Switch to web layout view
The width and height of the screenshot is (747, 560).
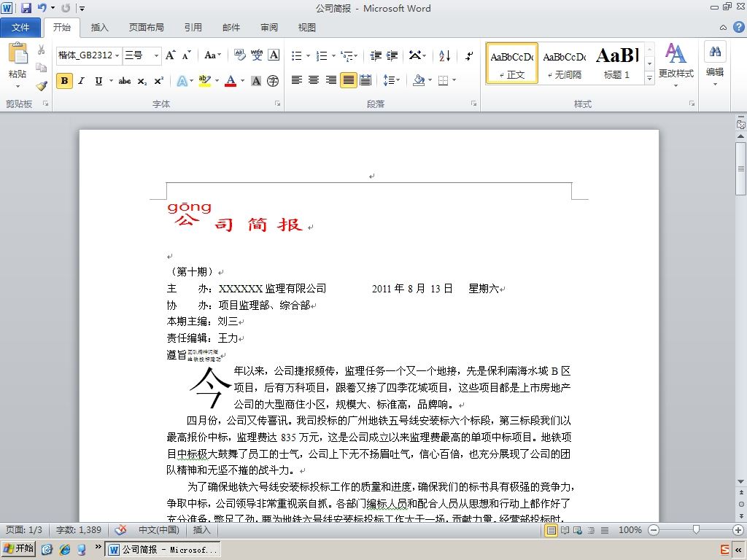coord(578,530)
